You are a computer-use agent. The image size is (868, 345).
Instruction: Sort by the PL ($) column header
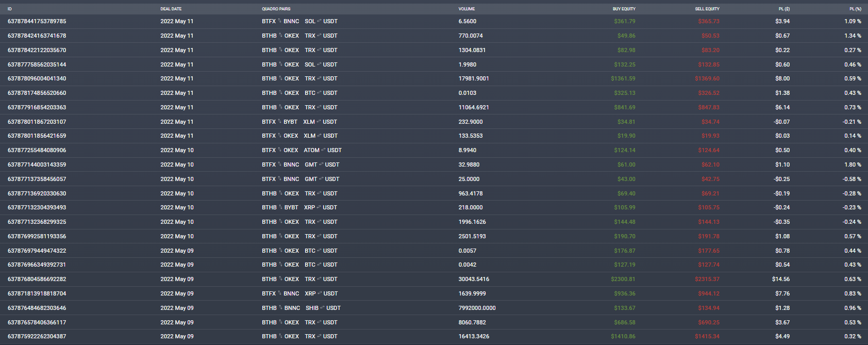click(784, 9)
